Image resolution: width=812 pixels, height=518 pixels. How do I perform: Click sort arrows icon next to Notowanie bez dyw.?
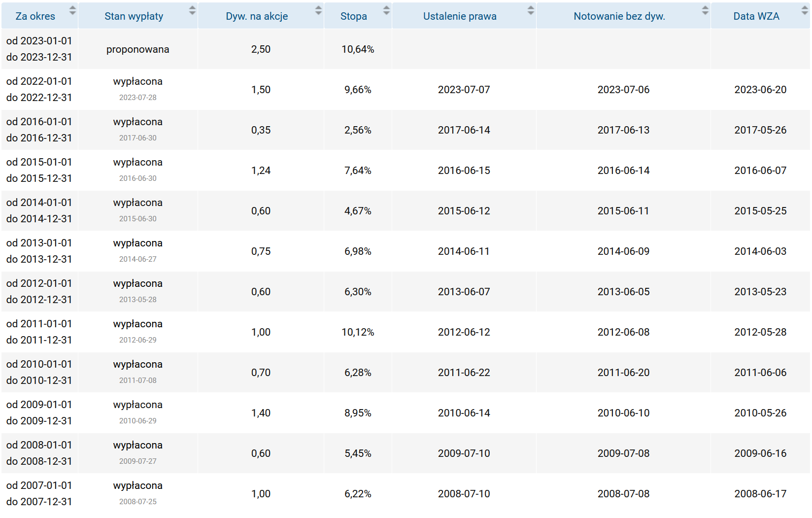(705, 10)
